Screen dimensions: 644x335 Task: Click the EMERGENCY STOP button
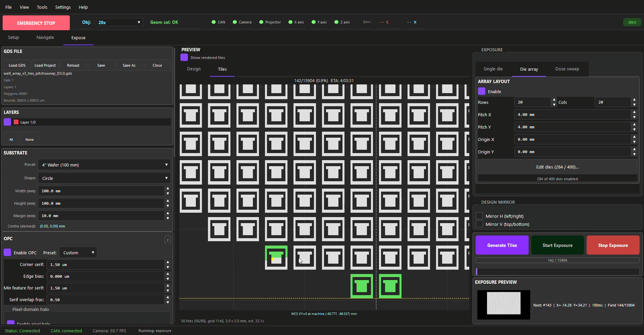36,23
